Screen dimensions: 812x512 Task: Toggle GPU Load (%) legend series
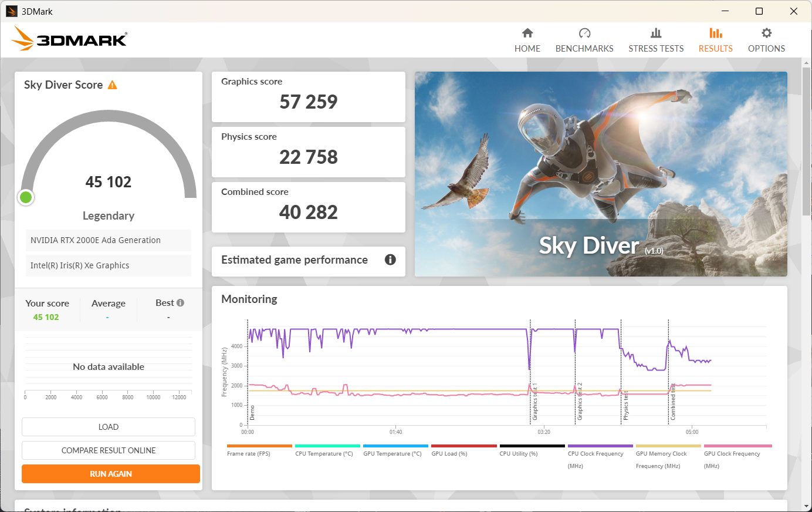(x=449, y=453)
